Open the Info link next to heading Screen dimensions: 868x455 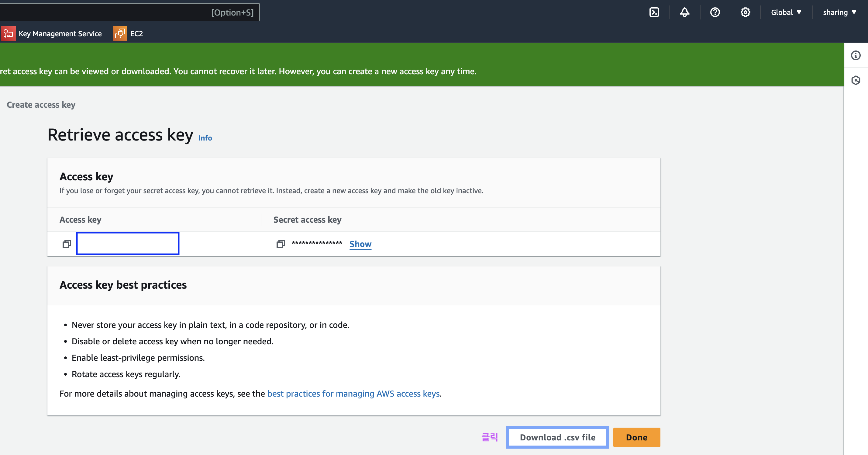coord(205,138)
